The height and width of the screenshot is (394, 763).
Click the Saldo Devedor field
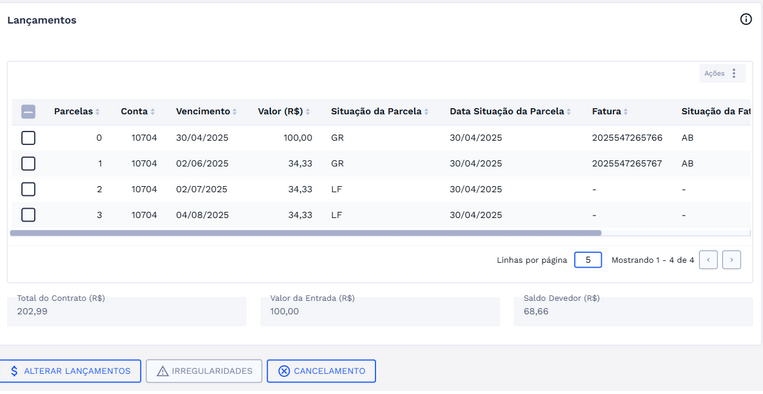[x=633, y=311]
